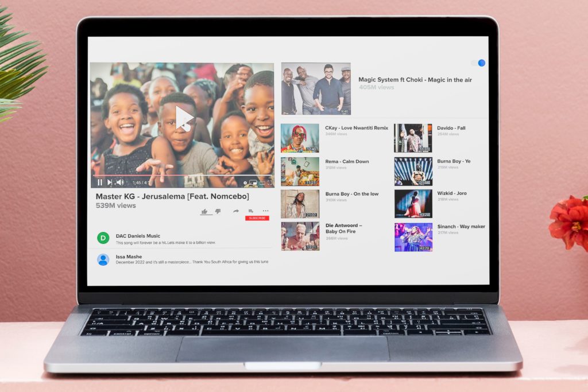Viewport: 588px width, 392px height.
Task: Save the video to a playlist
Action: click(x=251, y=211)
